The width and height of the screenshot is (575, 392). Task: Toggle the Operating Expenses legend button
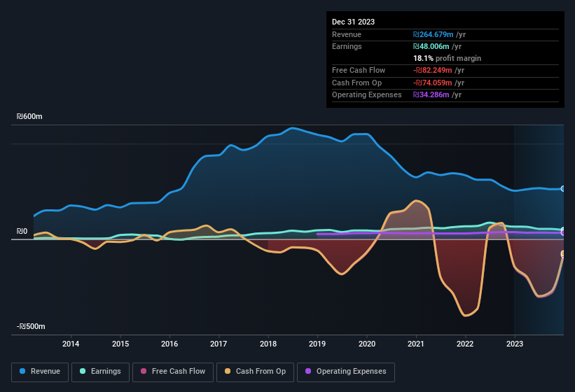tap(346, 372)
